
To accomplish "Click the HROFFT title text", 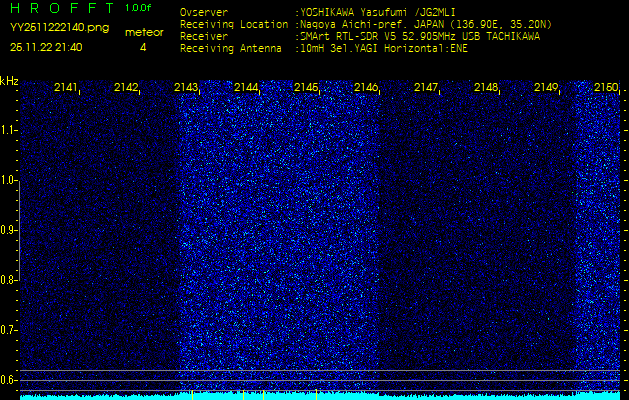I will [62, 8].
